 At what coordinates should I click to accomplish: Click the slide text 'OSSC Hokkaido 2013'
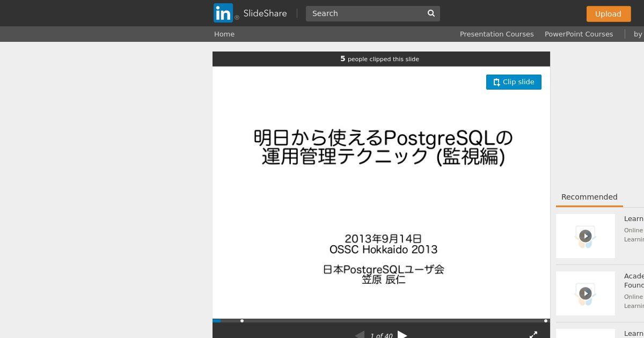(383, 249)
